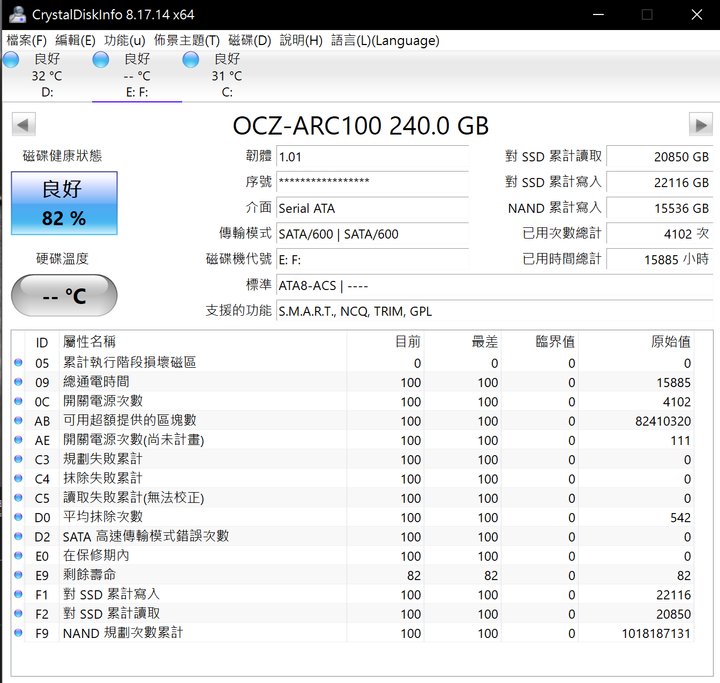Click the 20850 GB total reads value
Image resolution: width=720 pixels, height=683 pixels.
point(660,157)
